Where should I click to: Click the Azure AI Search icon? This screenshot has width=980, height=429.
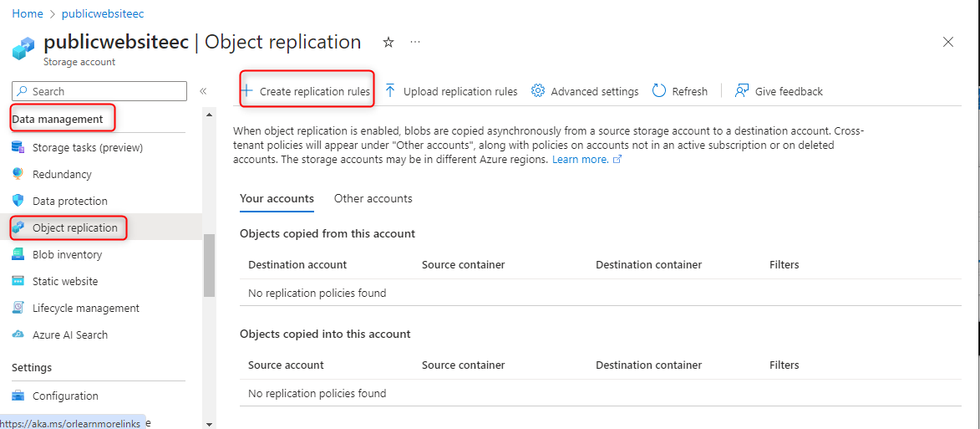(18, 335)
